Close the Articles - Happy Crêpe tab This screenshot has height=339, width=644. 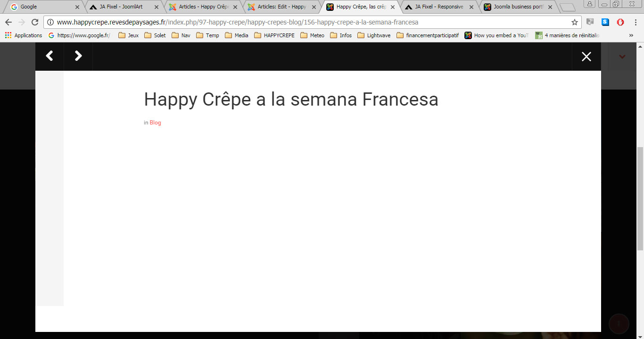pos(235,7)
